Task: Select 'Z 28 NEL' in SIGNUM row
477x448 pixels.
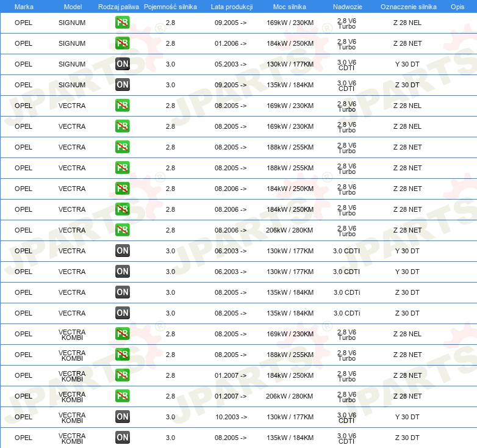Action: tap(407, 23)
